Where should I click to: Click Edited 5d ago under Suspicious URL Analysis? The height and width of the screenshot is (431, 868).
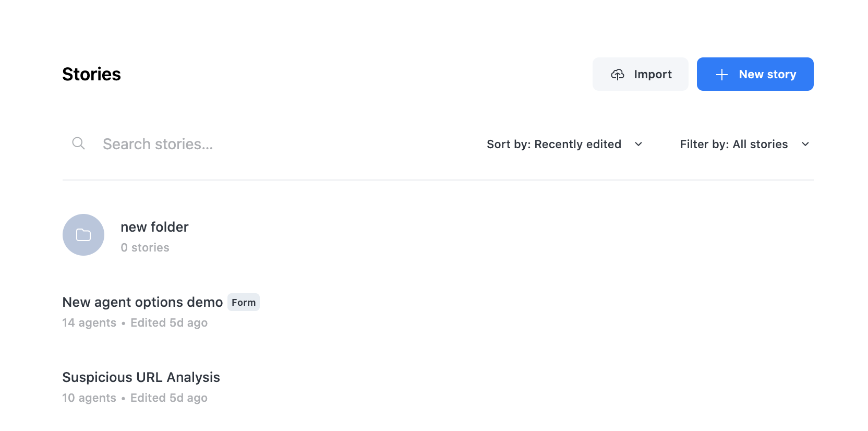click(x=169, y=398)
